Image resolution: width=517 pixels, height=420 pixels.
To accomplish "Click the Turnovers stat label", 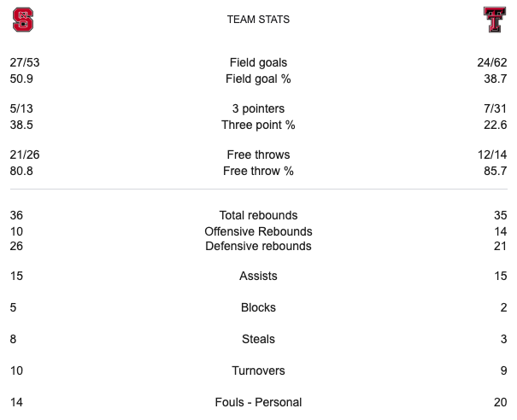I will tap(258, 370).
